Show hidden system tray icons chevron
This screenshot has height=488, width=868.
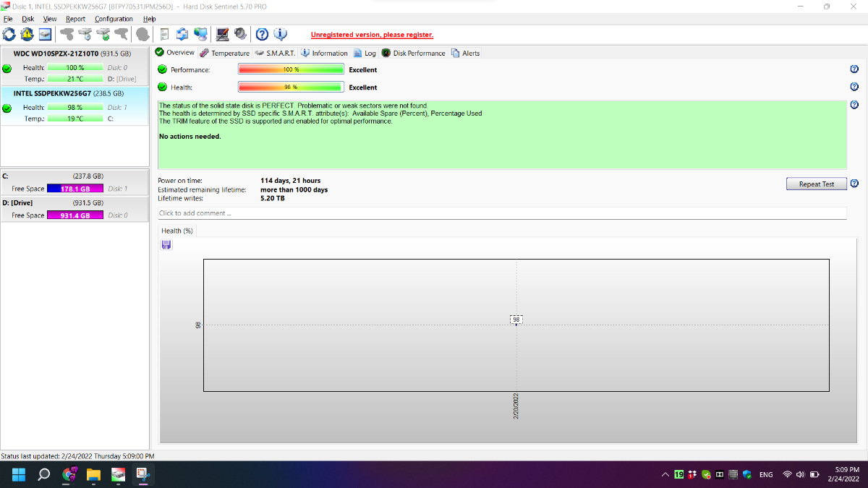(x=665, y=475)
